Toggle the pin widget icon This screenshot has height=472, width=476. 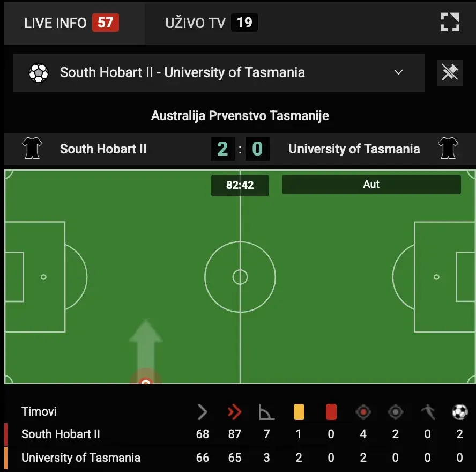pos(450,72)
